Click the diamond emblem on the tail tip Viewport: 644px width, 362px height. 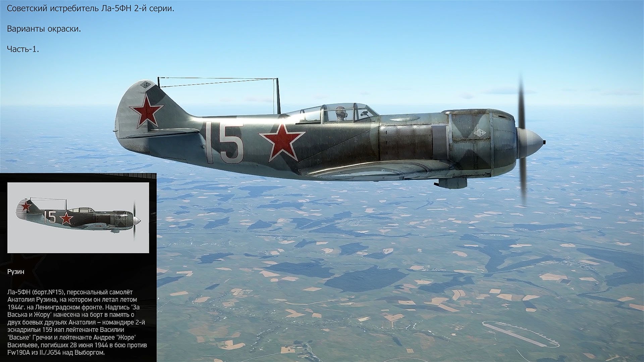coord(145,84)
